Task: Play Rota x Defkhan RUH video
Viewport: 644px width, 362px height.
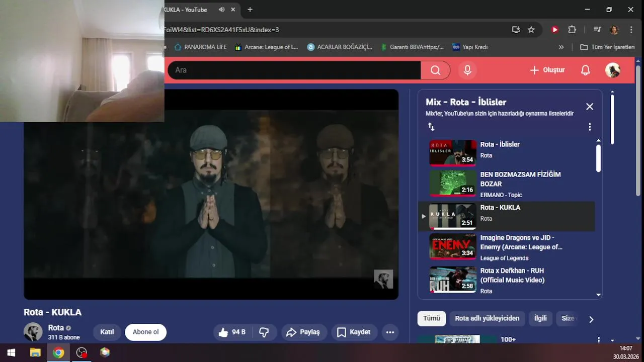Action: [x=506, y=280]
